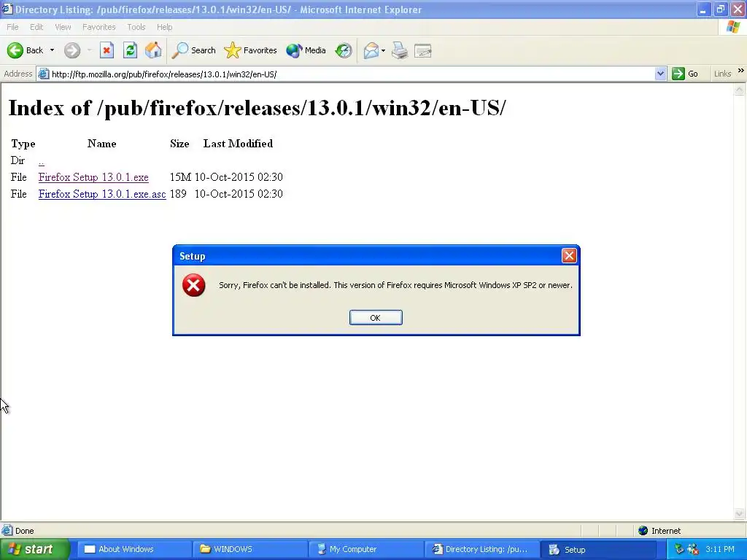Open the Favorites star toolbar button
This screenshot has height=560, width=747.
coord(251,50)
